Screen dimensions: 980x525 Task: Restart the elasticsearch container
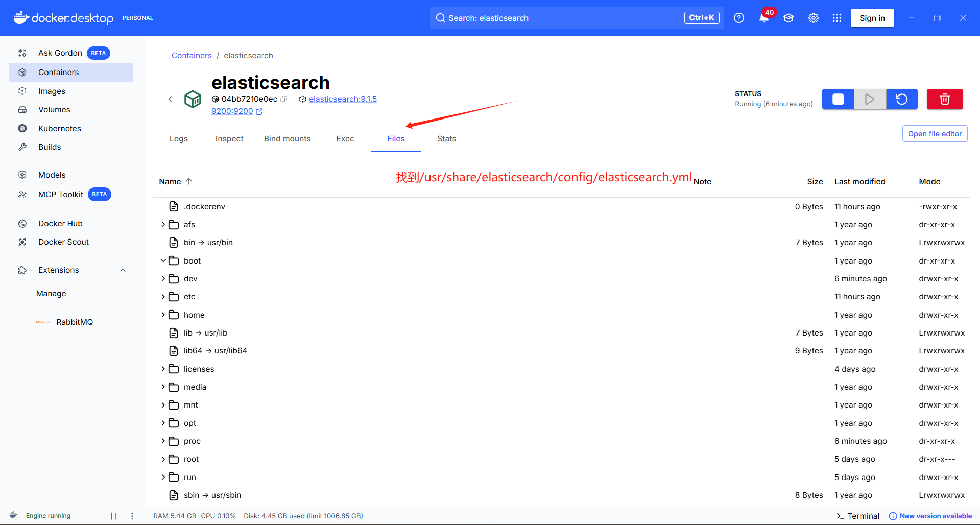pyautogui.click(x=901, y=99)
